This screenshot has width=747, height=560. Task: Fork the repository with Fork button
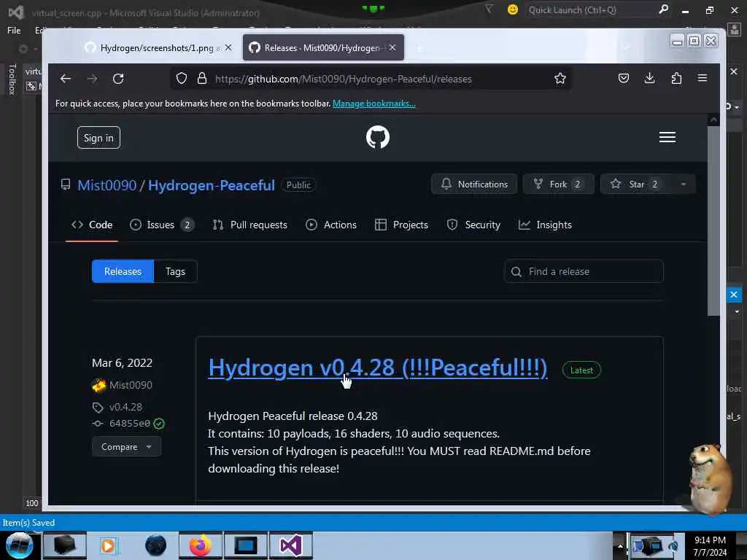pyautogui.click(x=558, y=184)
